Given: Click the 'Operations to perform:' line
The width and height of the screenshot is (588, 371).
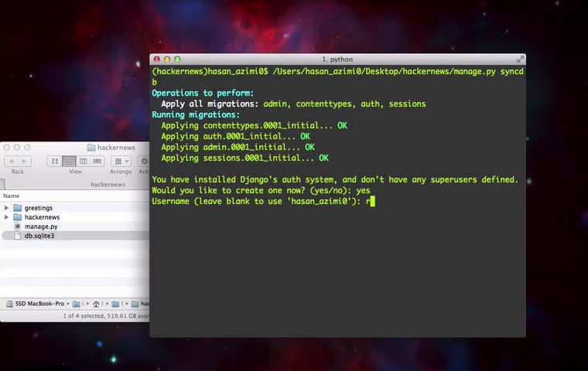Looking at the screenshot, I should 203,93.
